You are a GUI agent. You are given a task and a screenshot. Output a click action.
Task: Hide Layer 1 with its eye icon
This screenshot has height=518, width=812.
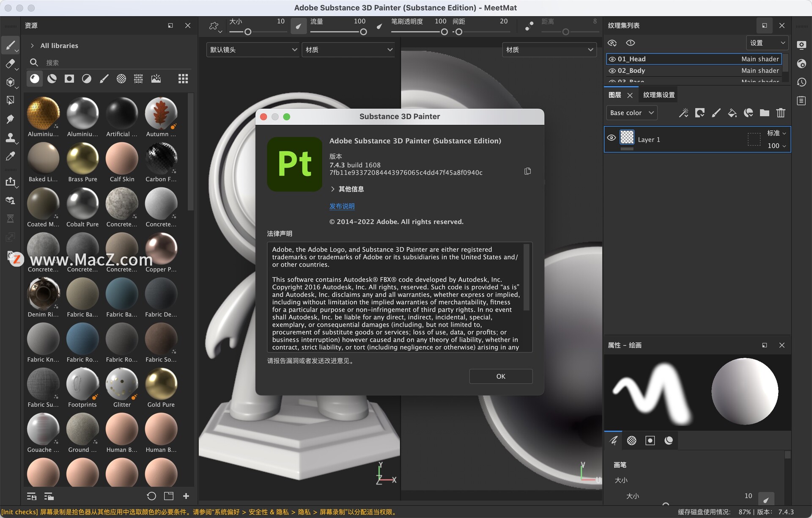pos(611,138)
